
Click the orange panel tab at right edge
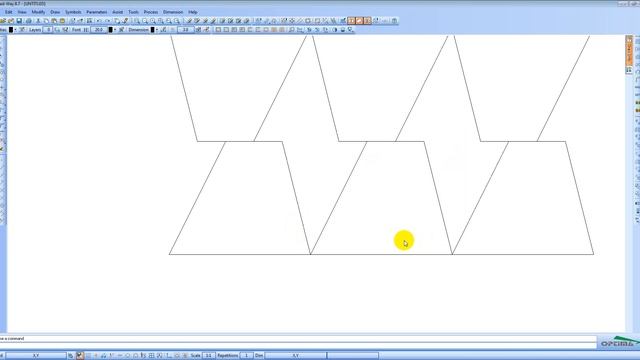pyautogui.click(x=629, y=51)
